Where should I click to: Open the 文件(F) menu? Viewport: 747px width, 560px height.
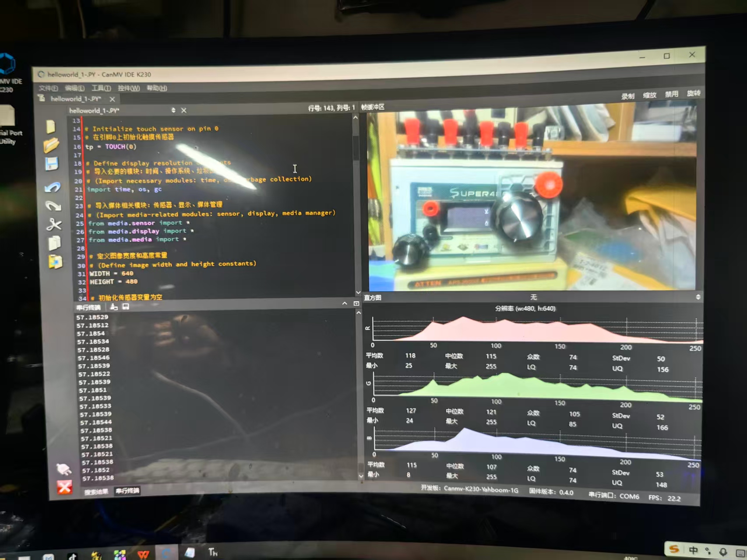click(48, 88)
